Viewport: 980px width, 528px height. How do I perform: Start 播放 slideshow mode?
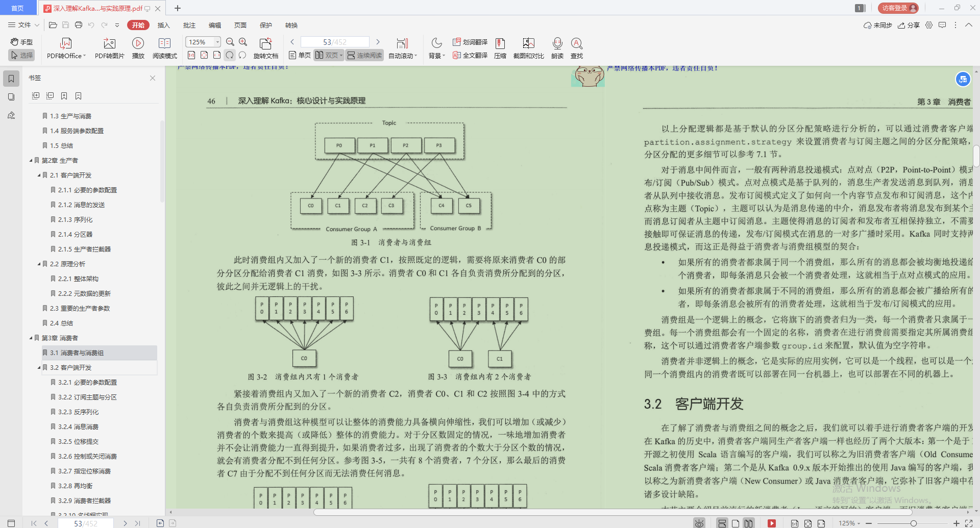(138, 47)
